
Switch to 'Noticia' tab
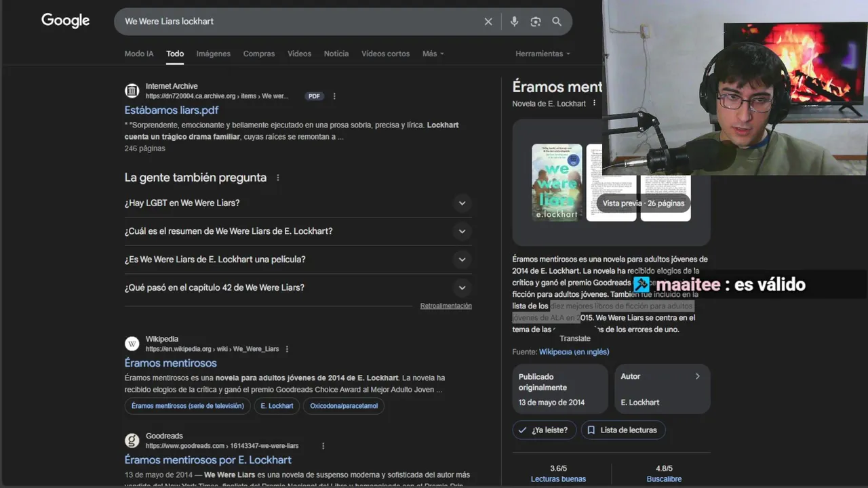(336, 54)
